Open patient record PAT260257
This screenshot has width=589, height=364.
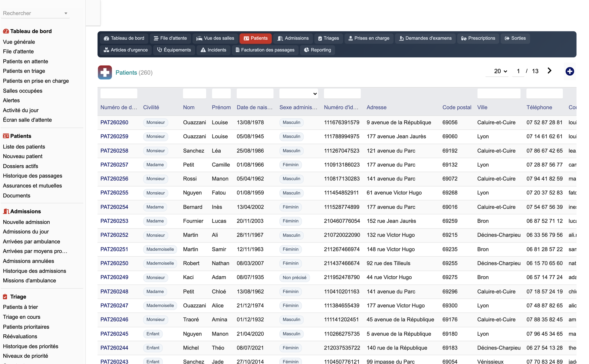114,165
